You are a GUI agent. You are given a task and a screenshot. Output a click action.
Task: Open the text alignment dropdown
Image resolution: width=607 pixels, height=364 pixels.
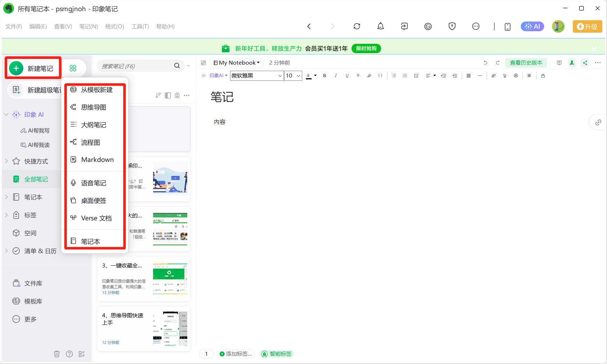click(431, 76)
